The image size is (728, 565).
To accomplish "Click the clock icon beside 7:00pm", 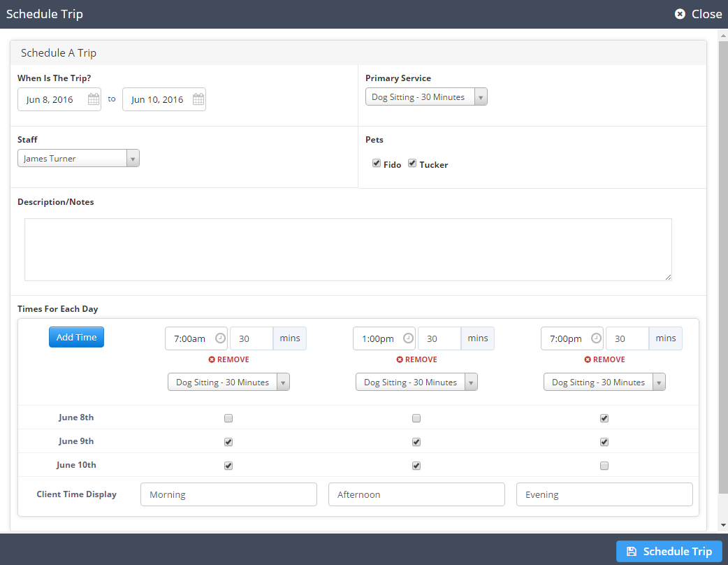I will tap(596, 338).
